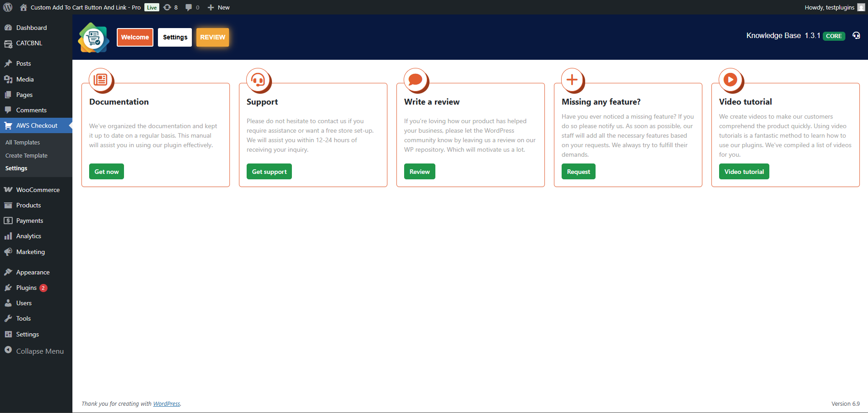Open the user avatar in admin bar
868x413 pixels.
pos(861,7)
